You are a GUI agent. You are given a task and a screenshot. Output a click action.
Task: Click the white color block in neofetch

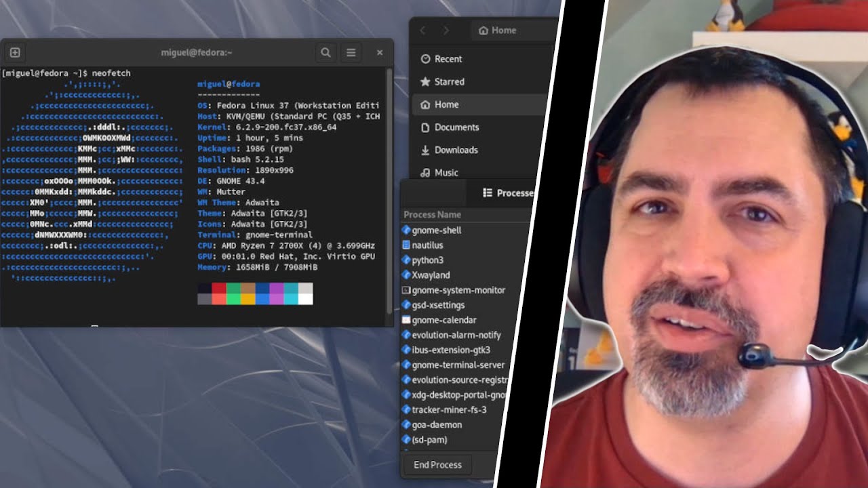click(306, 299)
